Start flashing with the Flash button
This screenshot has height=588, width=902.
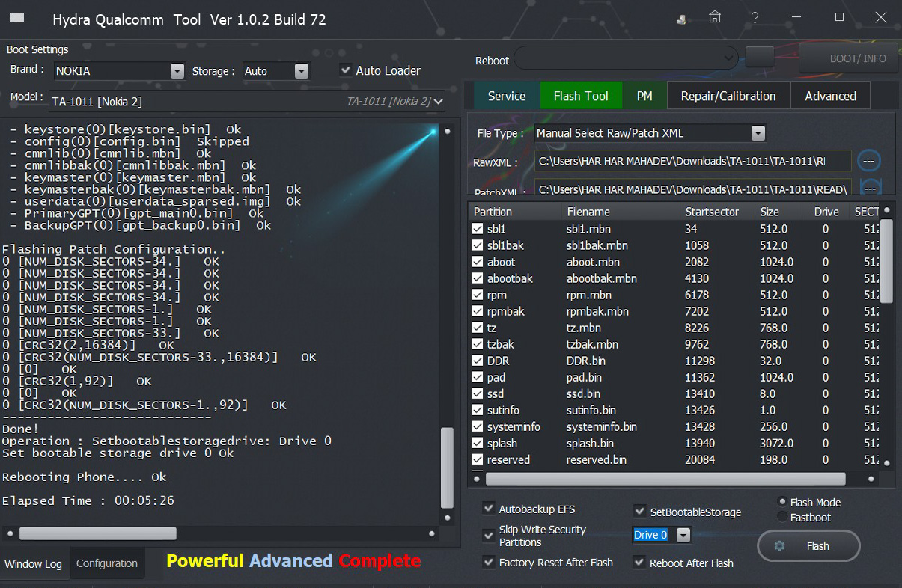(808, 546)
